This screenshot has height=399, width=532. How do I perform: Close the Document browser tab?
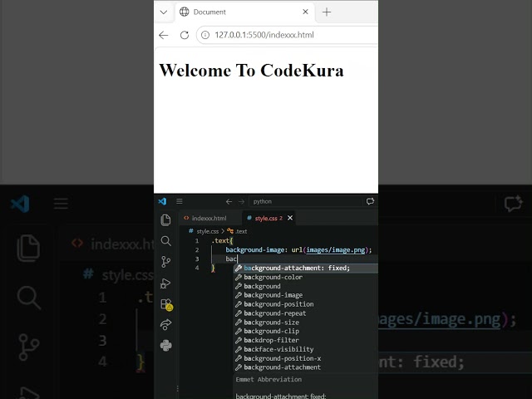(305, 12)
